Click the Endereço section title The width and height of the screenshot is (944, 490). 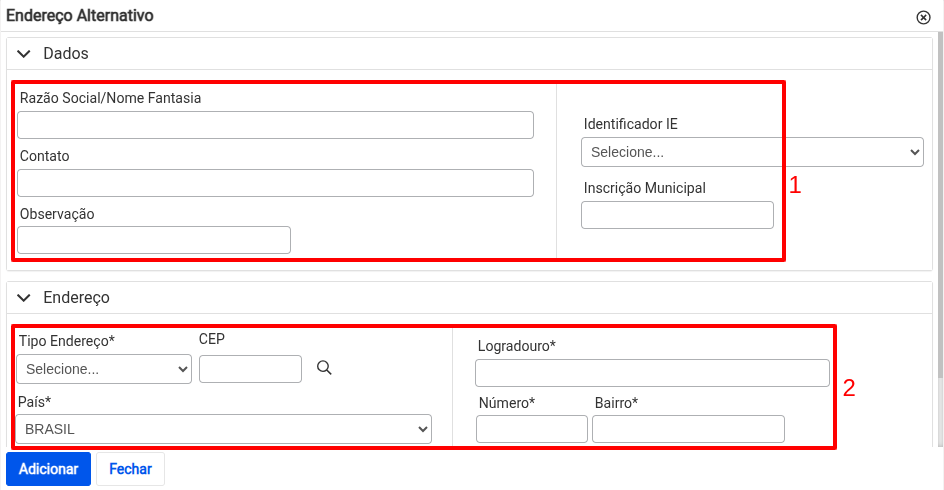76,297
